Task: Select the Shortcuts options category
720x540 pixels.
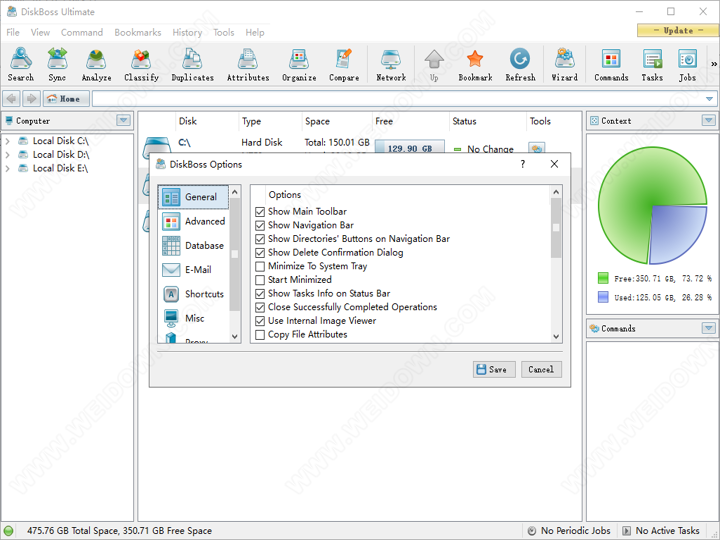Action: pos(193,294)
